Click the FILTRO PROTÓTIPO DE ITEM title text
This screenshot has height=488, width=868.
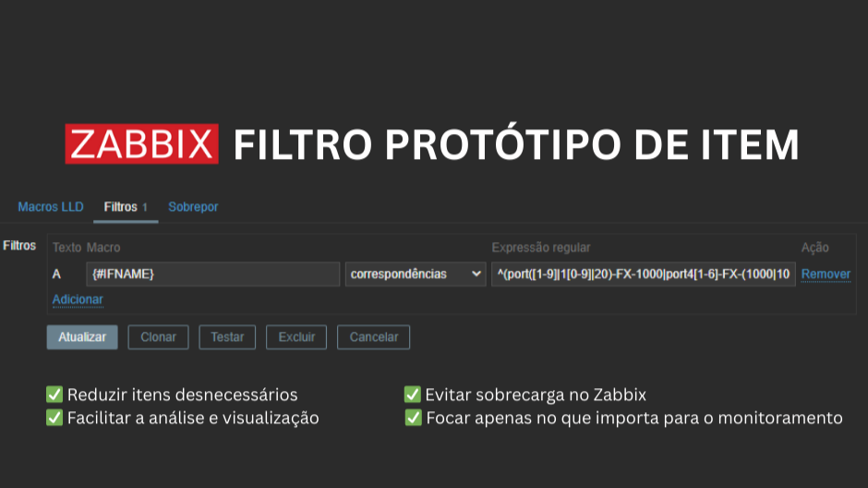[516, 144]
